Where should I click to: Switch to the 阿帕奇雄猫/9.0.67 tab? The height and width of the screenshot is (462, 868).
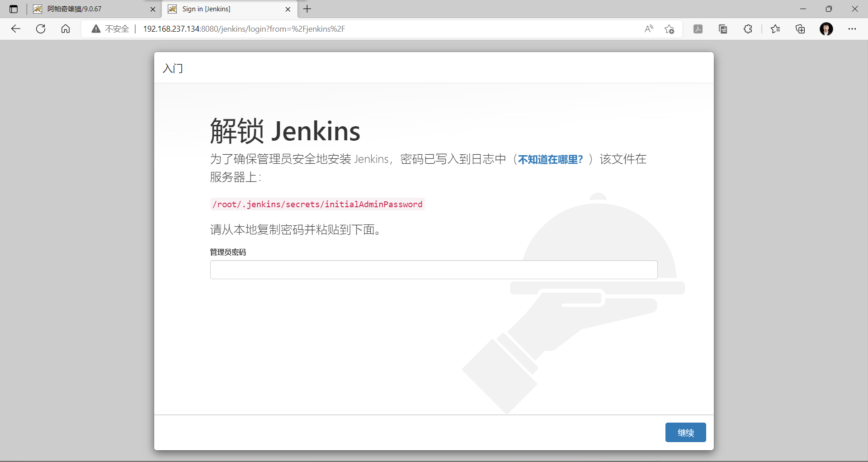(x=94, y=9)
